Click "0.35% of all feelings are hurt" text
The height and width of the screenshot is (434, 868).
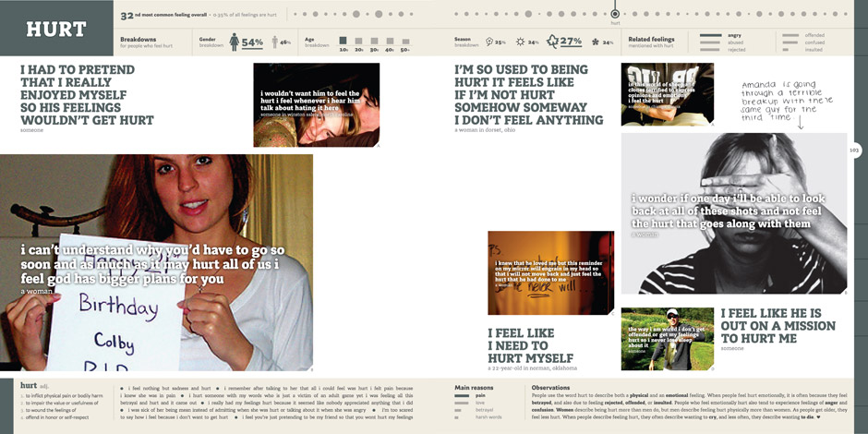click(x=246, y=15)
